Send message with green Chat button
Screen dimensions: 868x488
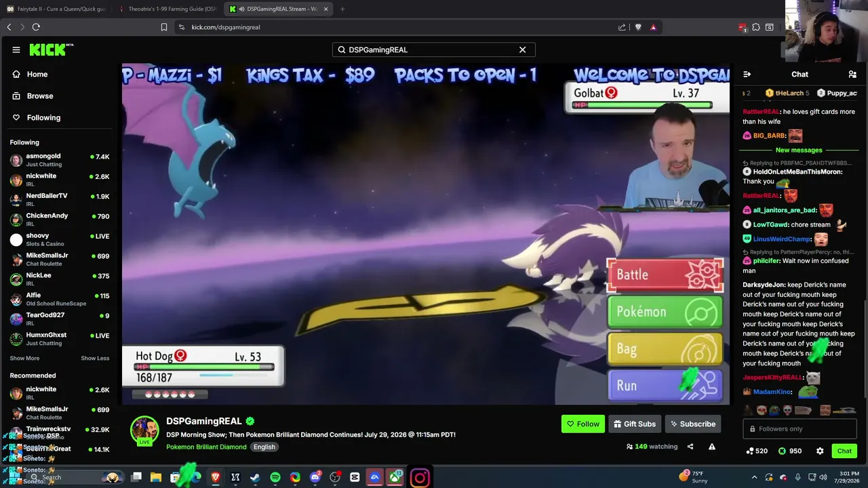point(844,451)
